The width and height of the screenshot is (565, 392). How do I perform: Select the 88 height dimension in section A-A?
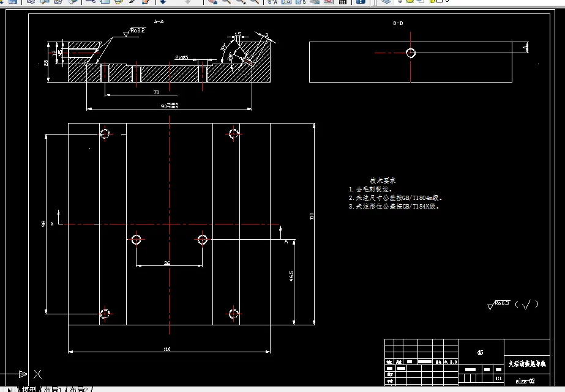point(46,62)
